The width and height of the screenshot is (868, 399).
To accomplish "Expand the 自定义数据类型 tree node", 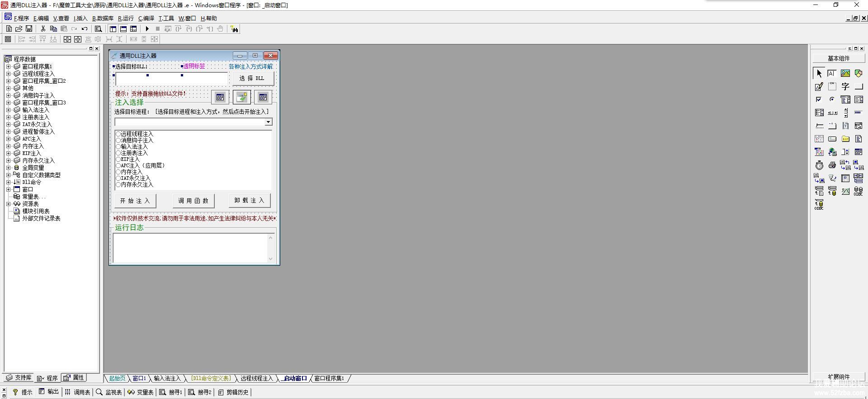I will pos(8,175).
